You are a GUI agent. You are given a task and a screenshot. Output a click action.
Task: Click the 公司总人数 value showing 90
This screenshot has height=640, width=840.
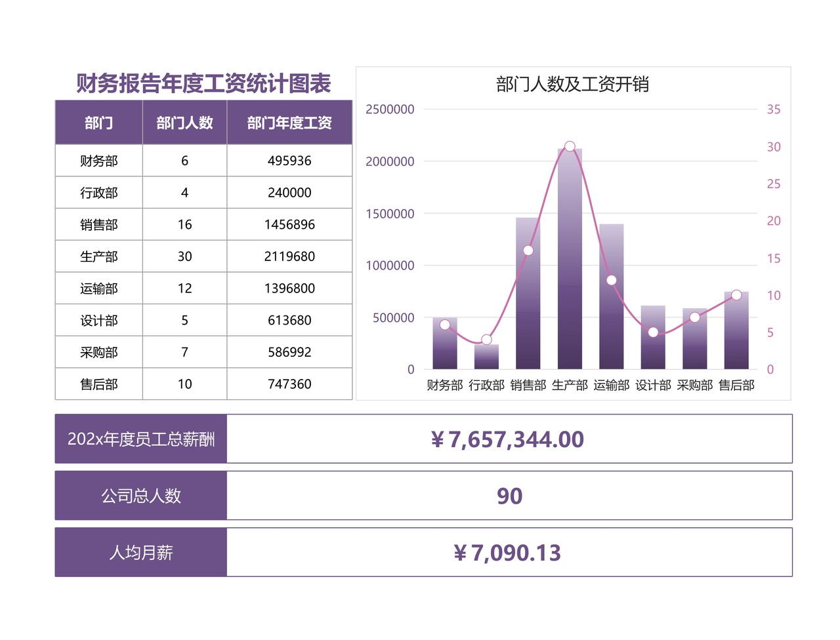pyautogui.click(x=511, y=496)
